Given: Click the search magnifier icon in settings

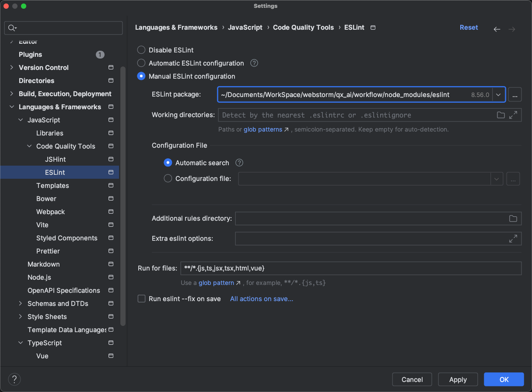Looking at the screenshot, I should tap(12, 28).
